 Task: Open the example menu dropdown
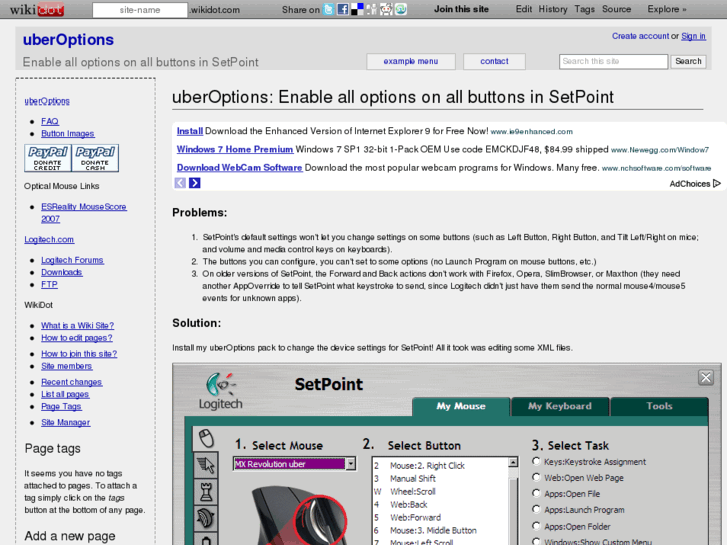tap(411, 61)
